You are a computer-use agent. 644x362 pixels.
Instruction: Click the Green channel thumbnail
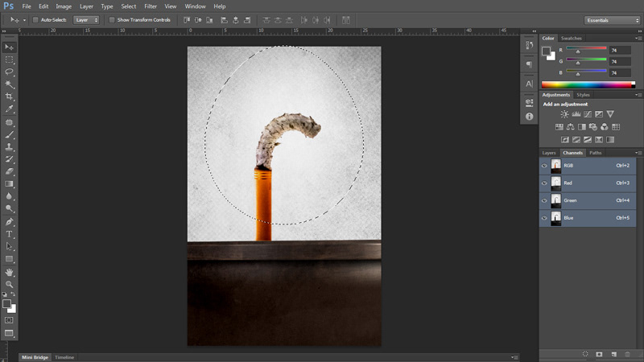[x=555, y=200]
